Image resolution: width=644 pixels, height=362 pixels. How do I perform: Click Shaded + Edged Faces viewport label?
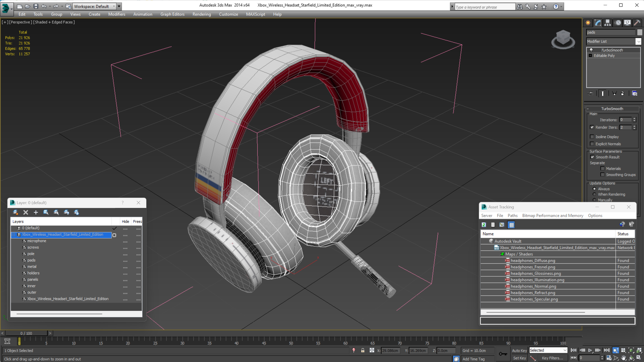point(54,22)
